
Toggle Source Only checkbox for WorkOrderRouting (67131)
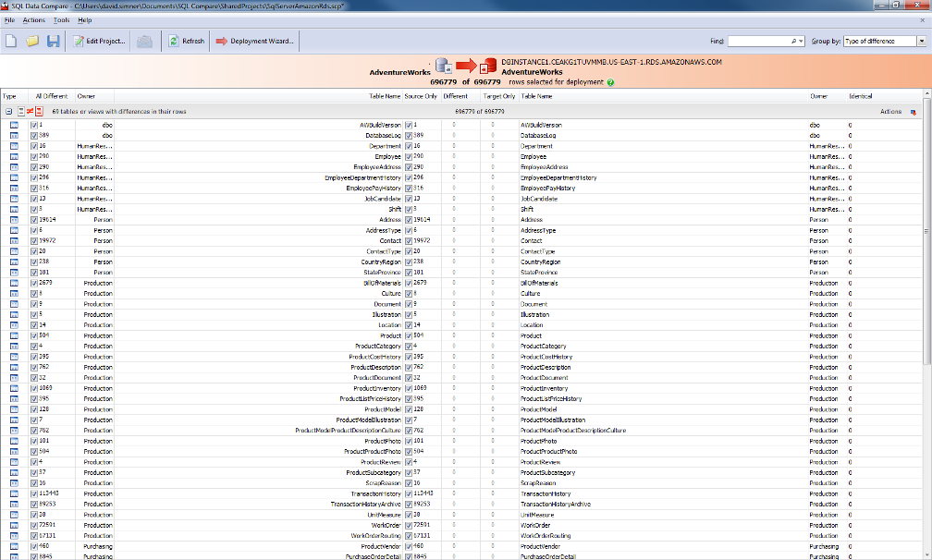tap(409, 536)
